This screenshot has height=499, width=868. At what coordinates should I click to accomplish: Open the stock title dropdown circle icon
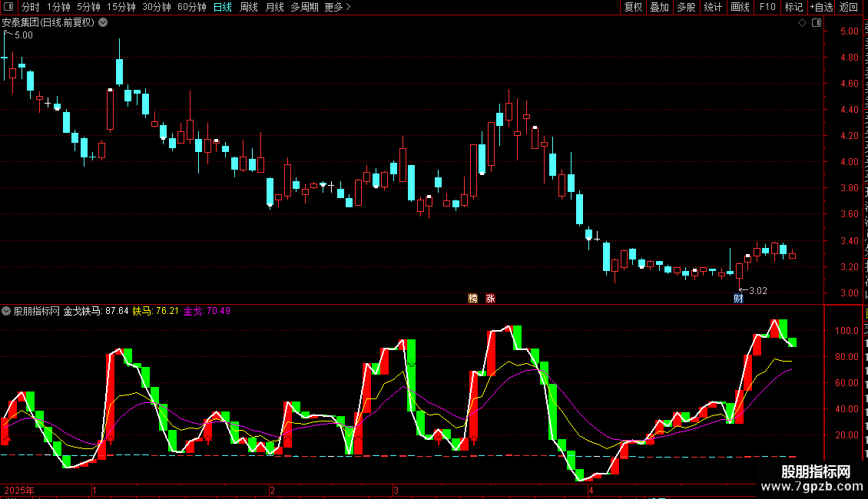tap(103, 23)
